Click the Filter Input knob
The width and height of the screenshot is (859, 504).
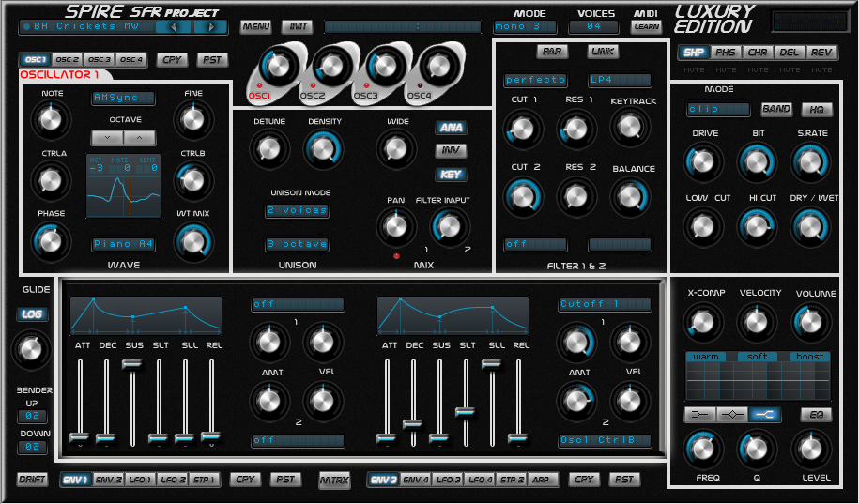[x=450, y=226]
